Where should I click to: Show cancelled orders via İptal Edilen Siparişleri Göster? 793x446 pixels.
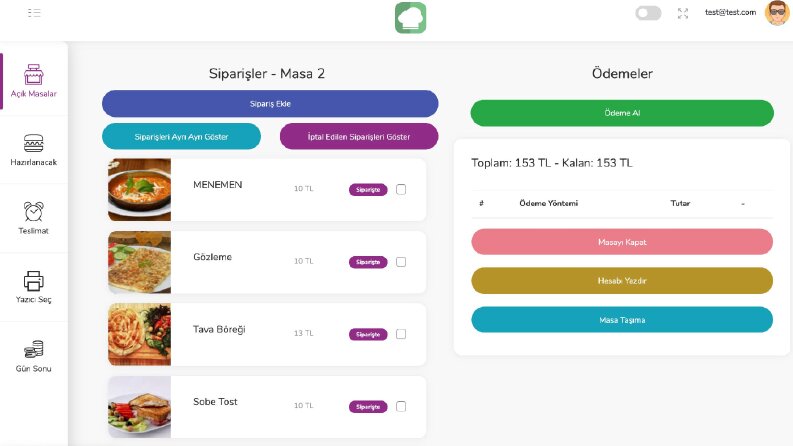[359, 137]
